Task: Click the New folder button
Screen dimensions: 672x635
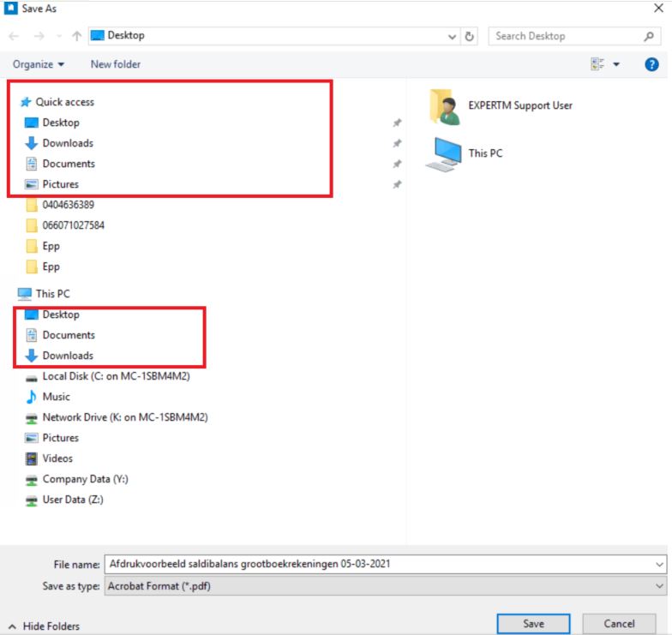Action: pos(116,64)
